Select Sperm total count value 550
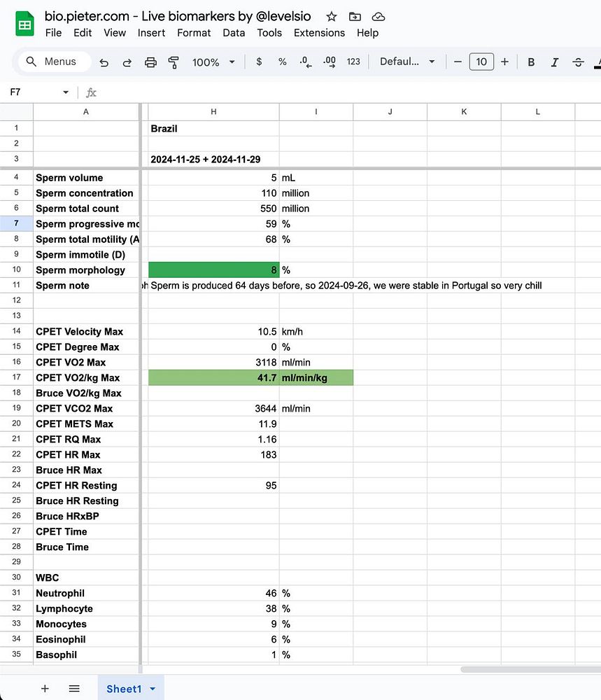 point(213,209)
